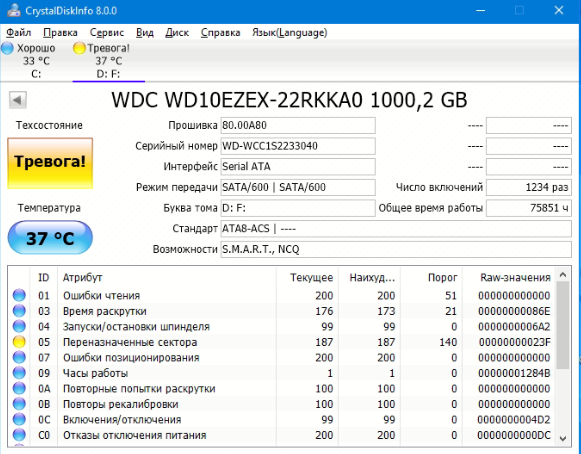581x454 pixels.
Task: Click the Текущее column header
Action: [x=307, y=277]
